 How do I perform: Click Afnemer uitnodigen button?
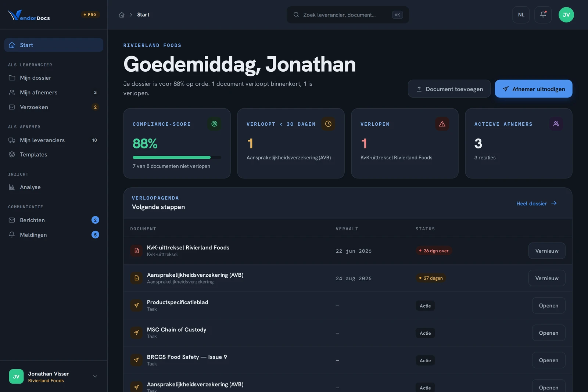click(533, 89)
